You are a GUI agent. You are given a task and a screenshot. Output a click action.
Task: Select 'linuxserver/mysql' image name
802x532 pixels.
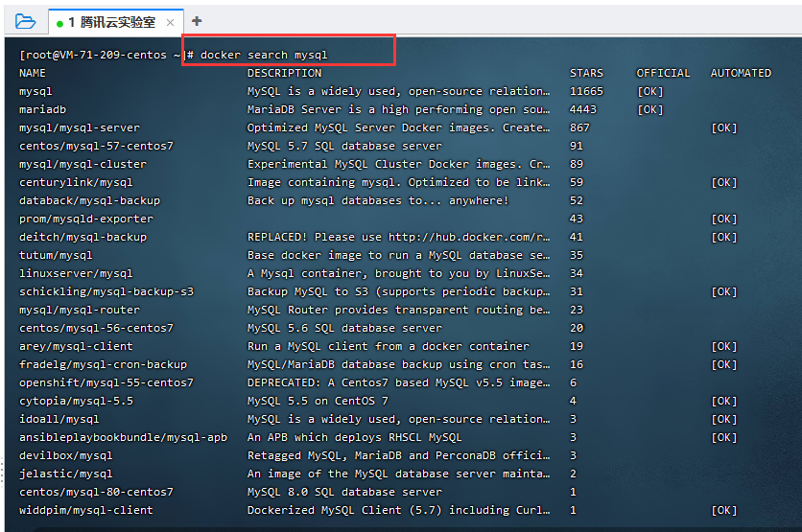76,273
